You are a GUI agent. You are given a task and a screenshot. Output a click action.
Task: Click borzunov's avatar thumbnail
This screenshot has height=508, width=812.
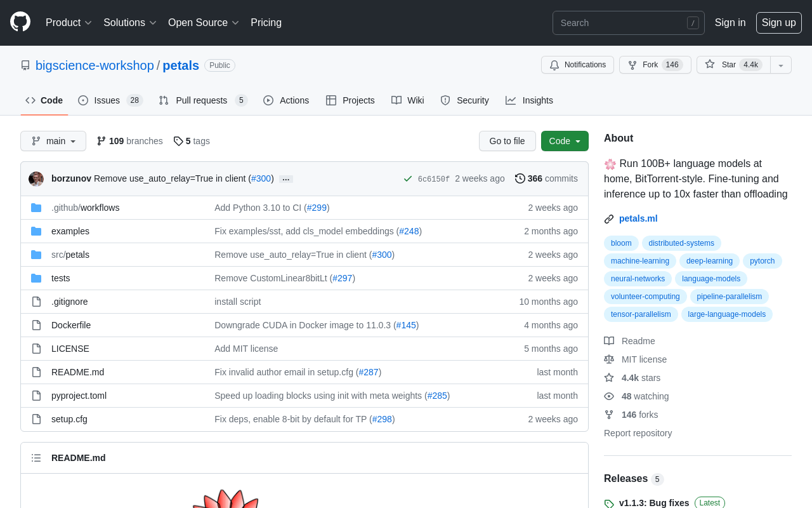pos(36,178)
